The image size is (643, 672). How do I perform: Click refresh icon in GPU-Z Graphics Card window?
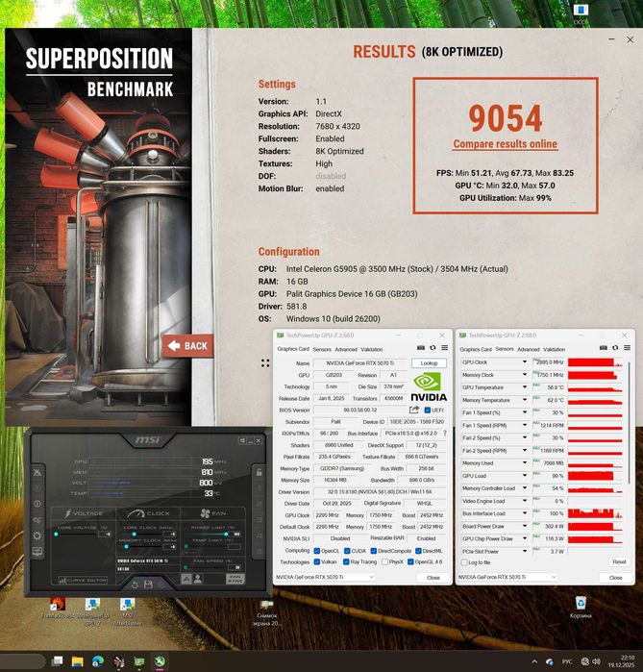433,348
